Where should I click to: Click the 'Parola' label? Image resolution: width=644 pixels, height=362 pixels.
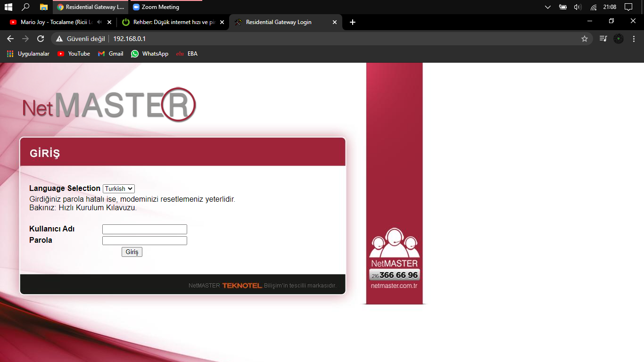[x=41, y=240]
